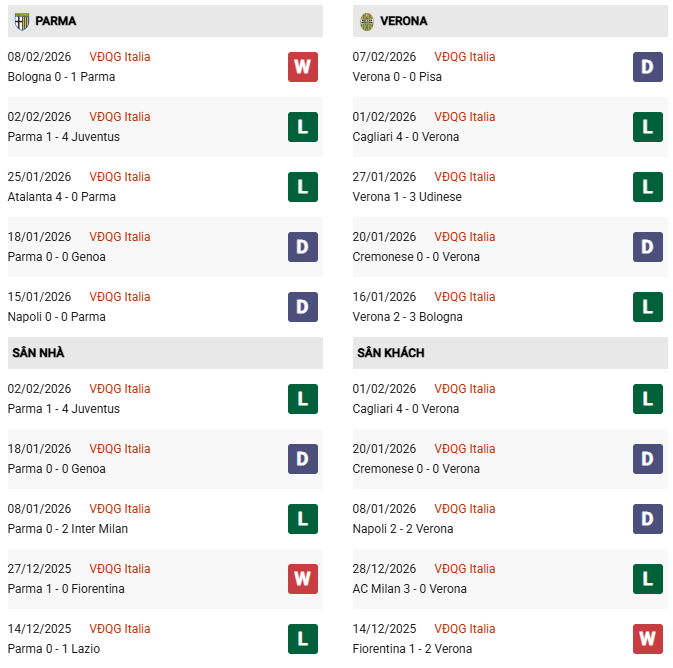Screen dimensions: 673x668
Task: Click the Verona club crest icon
Action: 367,20
